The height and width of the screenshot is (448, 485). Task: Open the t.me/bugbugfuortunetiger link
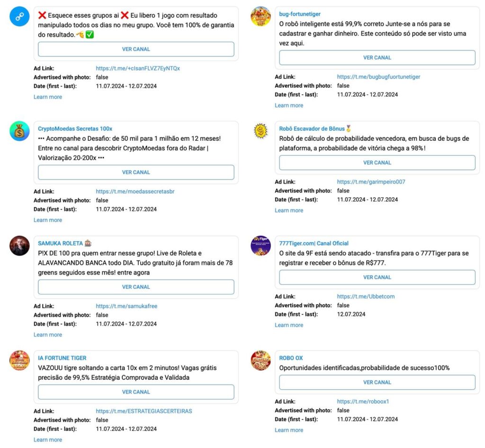point(378,77)
